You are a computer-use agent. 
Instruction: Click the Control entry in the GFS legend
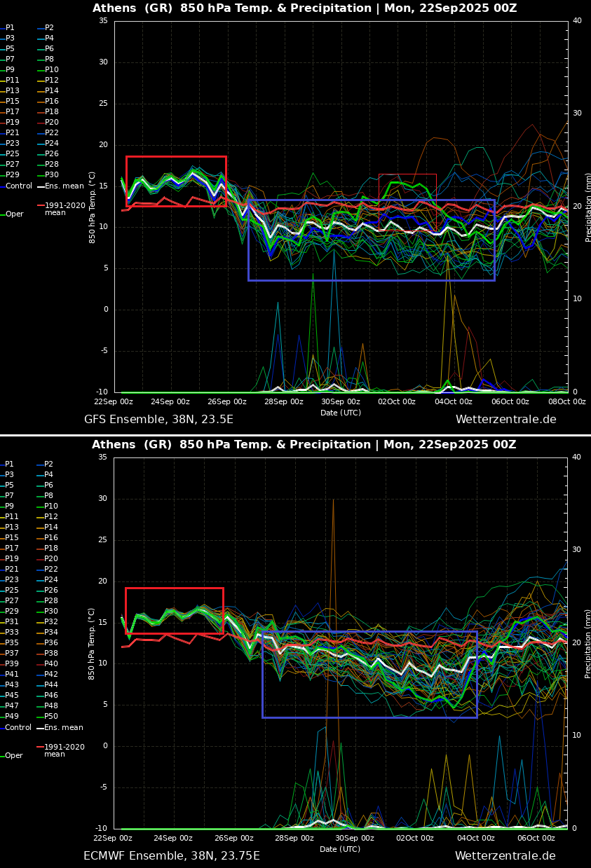[x=18, y=186]
